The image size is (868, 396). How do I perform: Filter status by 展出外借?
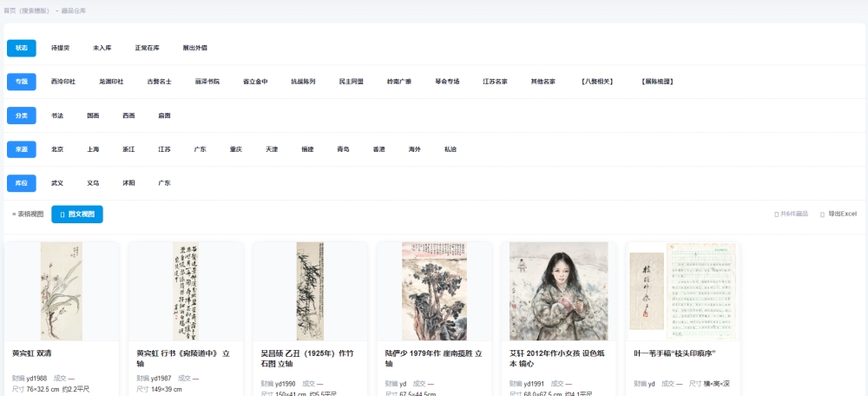[194, 48]
